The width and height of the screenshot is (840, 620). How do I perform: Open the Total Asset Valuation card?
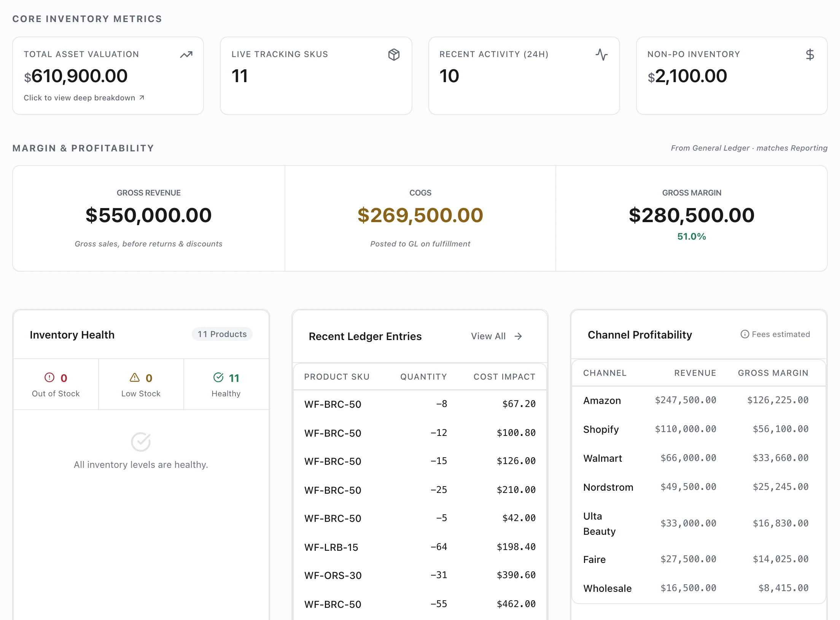click(x=108, y=76)
